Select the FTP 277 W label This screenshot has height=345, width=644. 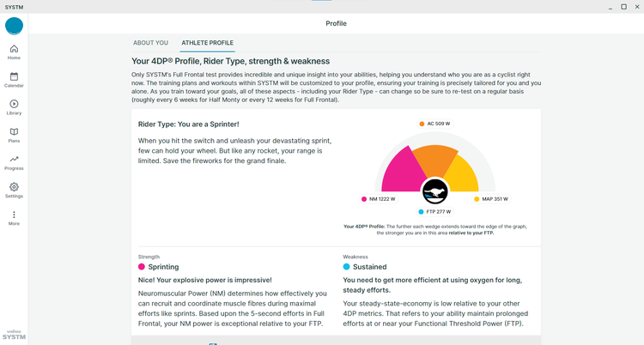tap(435, 212)
